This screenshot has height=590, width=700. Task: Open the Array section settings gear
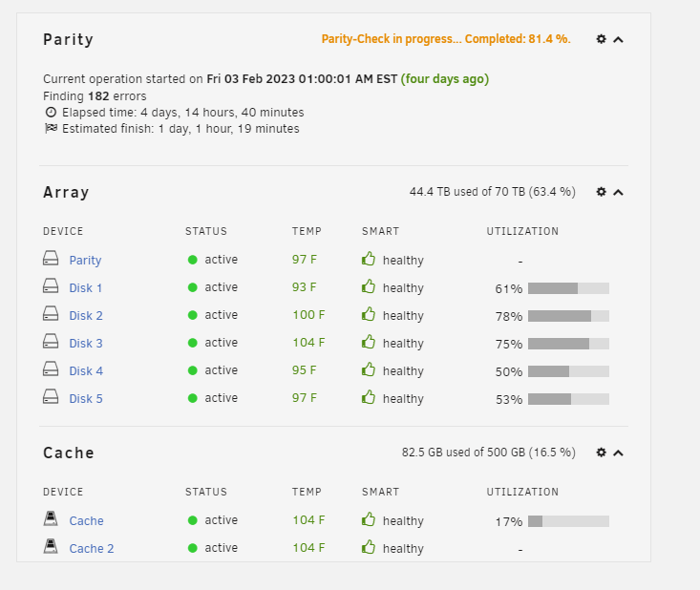point(602,192)
